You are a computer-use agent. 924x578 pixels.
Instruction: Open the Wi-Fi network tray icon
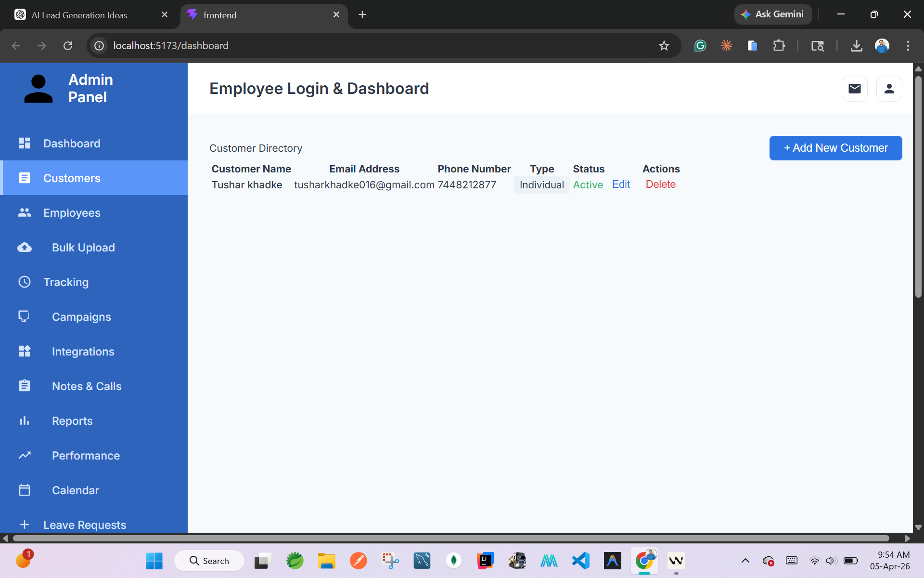coord(814,561)
